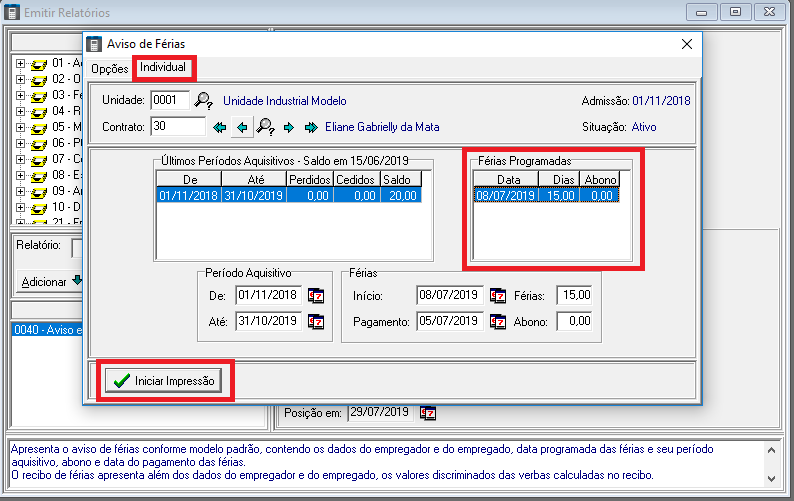794x501 pixels.
Task: Go to previous contract arrow button
Action: coord(242,127)
